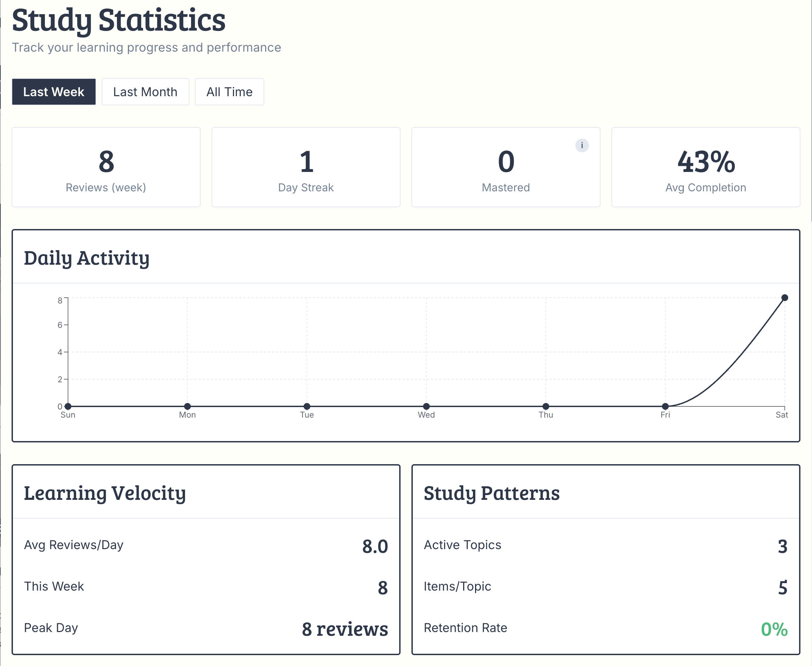Select the Saturday data point on the chart

tap(785, 297)
